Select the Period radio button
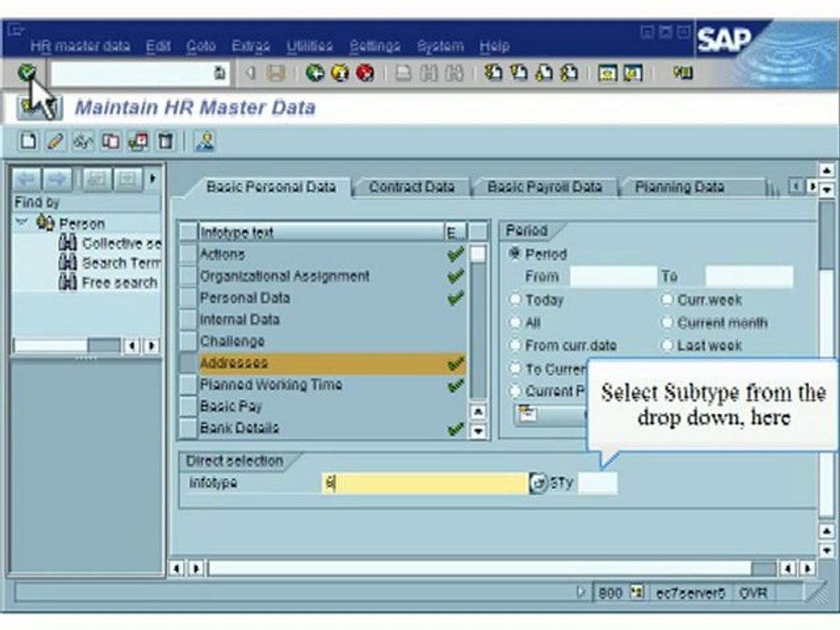The width and height of the screenshot is (840, 630). click(x=514, y=254)
